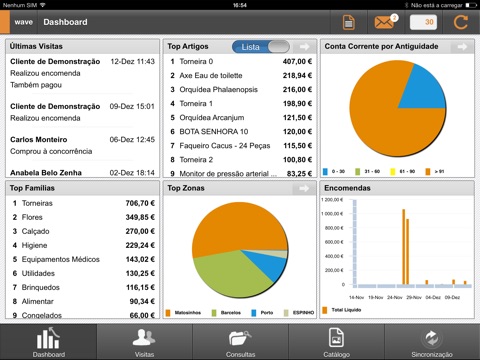This screenshot has width=480, height=360.
Task: Click the Top Zonas pie chart
Action: [240, 250]
